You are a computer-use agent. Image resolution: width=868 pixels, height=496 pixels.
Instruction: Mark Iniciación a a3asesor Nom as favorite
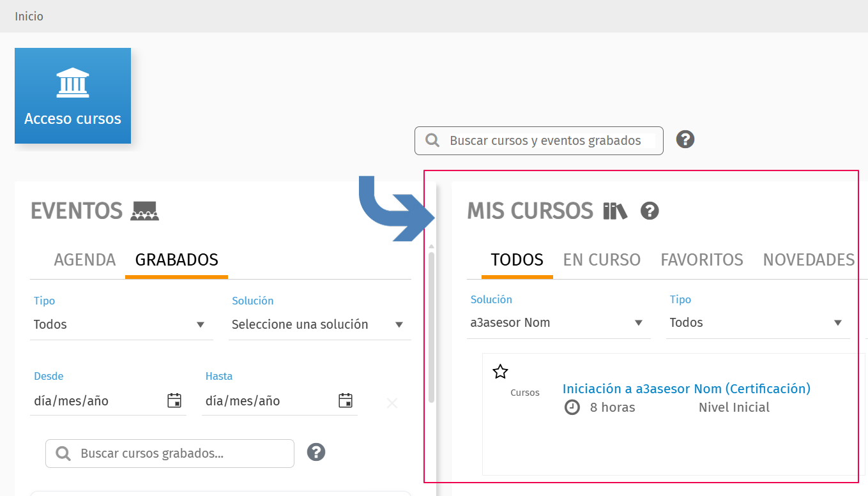coord(500,372)
